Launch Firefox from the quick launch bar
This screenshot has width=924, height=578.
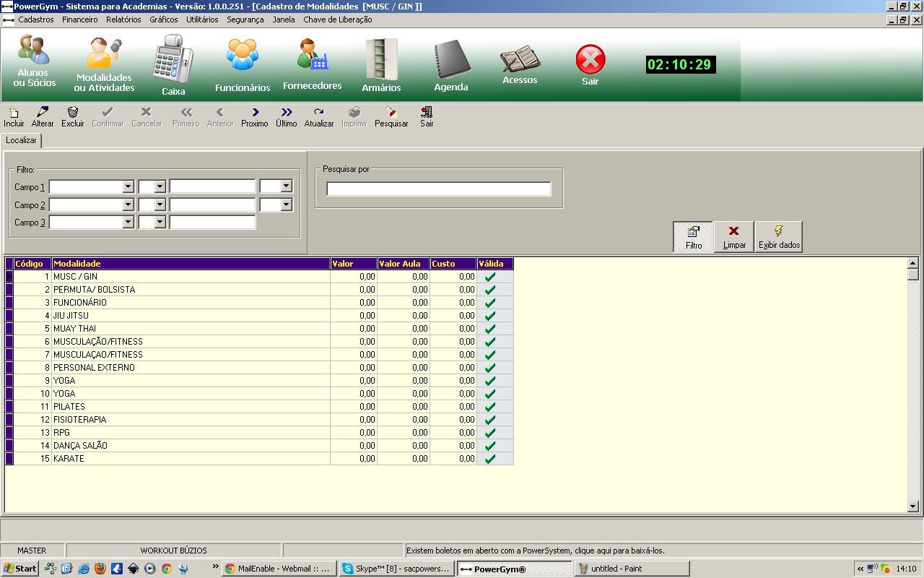click(100, 569)
